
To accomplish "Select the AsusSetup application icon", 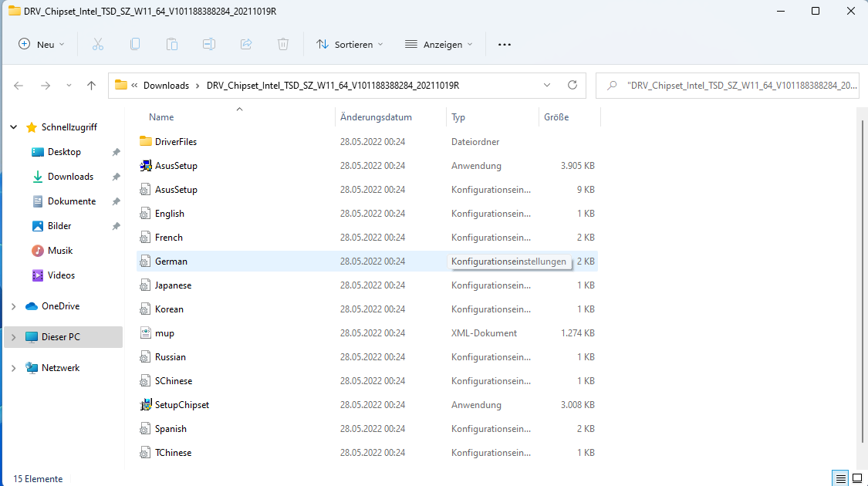I will click(146, 166).
